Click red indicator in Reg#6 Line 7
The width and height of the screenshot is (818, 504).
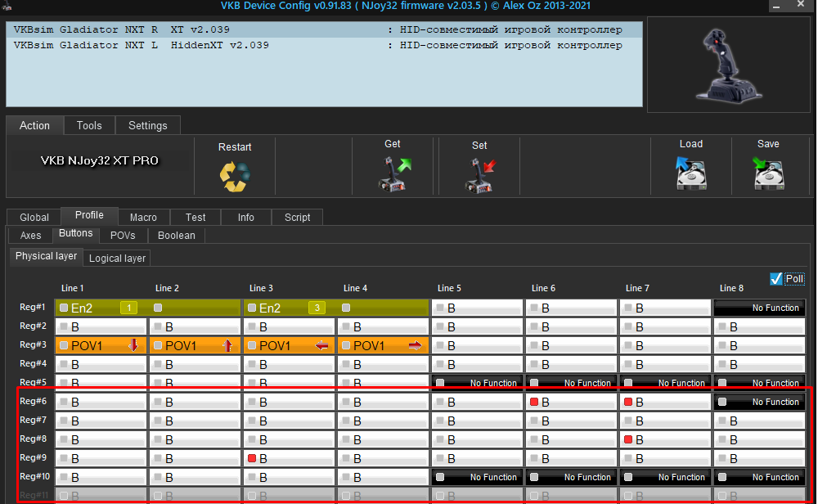tap(628, 402)
